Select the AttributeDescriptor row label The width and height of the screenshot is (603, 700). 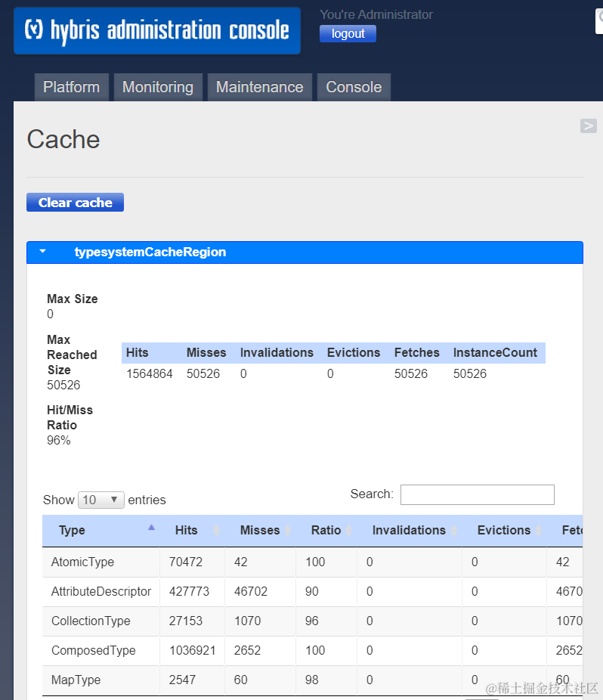101,591
